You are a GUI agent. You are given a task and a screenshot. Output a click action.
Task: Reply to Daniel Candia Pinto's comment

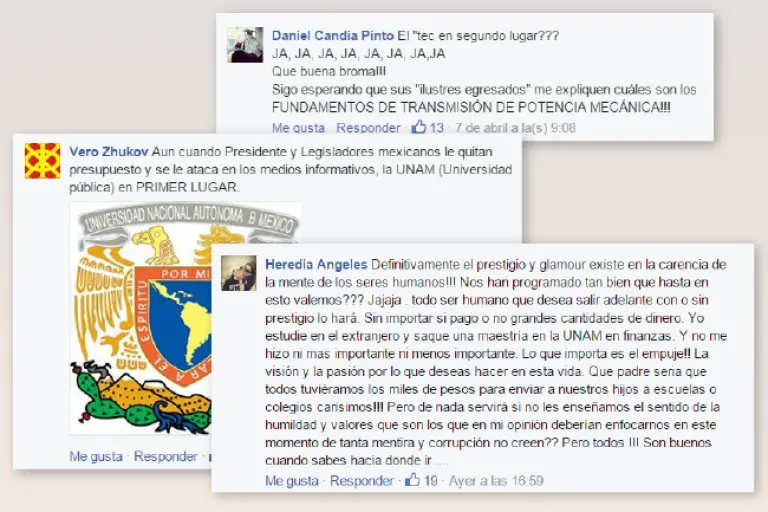[368, 128]
